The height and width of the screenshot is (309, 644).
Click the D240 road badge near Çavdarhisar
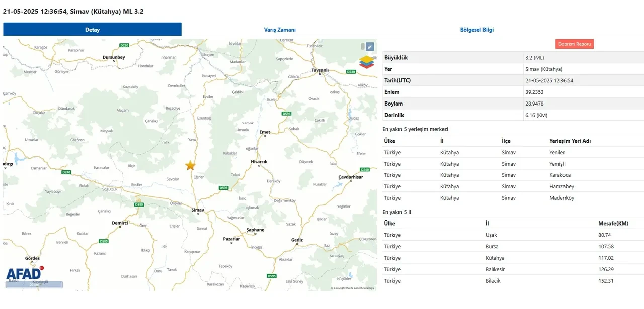click(365, 170)
